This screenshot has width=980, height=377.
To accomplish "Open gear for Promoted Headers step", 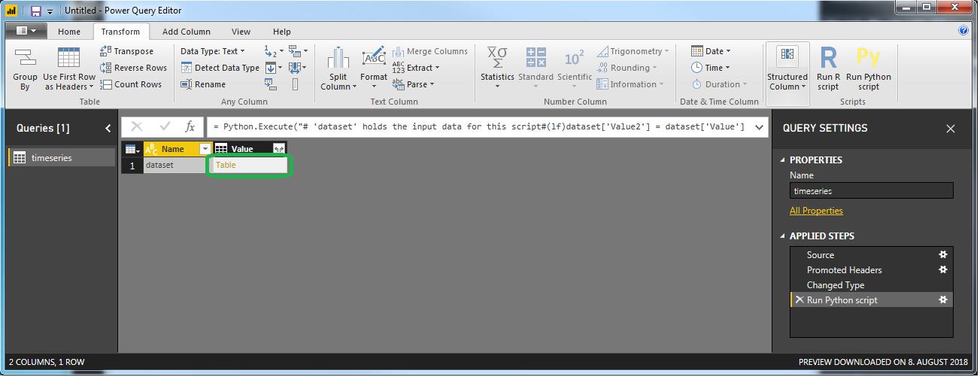I will pyautogui.click(x=943, y=269).
